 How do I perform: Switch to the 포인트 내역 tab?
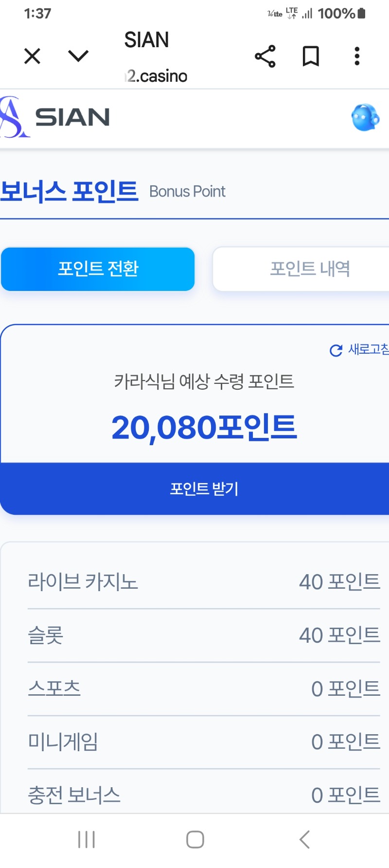(x=309, y=269)
